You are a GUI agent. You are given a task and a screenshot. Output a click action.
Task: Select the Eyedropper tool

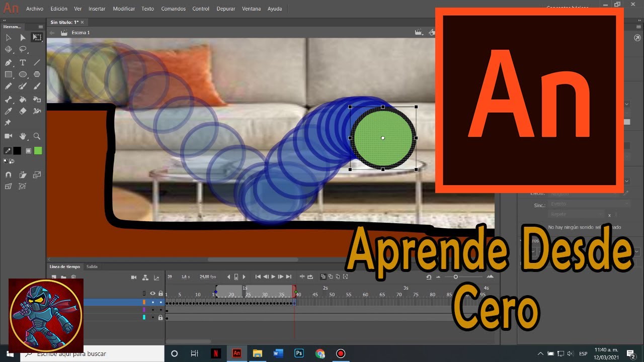9,111
